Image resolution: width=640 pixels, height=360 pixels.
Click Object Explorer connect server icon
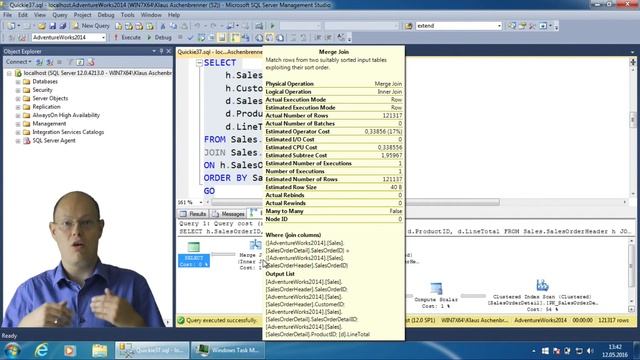(x=39, y=62)
